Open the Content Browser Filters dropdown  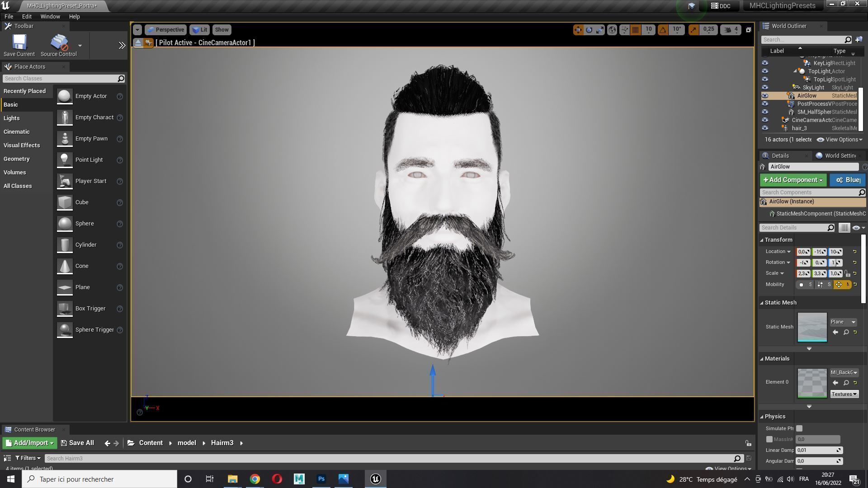[x=28, y=458]
